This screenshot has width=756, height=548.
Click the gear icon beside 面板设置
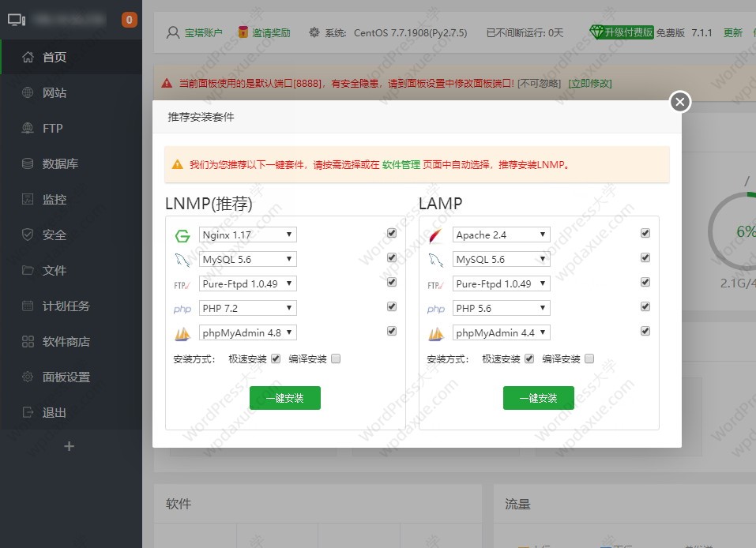coord(28,377)
